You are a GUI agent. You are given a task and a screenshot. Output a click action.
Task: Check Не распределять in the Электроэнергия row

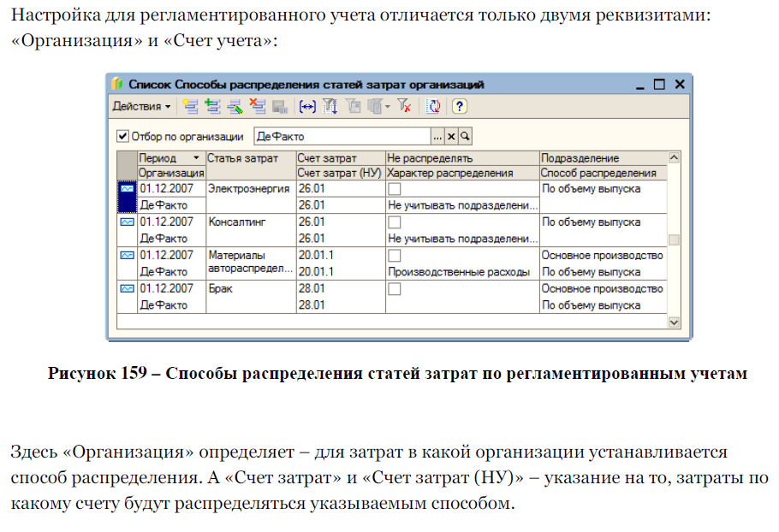pos(395,188)
